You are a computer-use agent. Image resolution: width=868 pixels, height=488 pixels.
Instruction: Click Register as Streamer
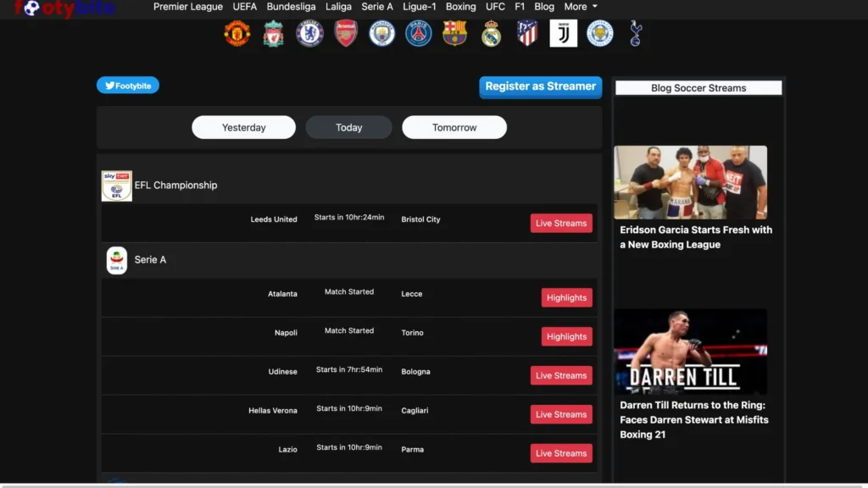[540, 86]
